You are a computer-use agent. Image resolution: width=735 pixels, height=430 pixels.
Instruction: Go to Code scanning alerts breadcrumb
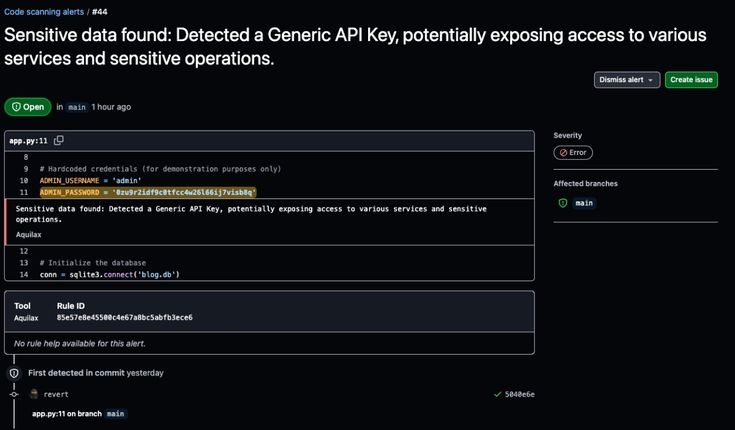pyautogui.click(x=42, y=11)
